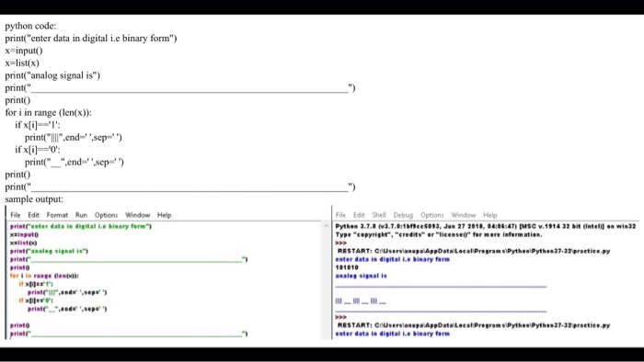The image size is (644, 362).
Task: Click the Python 3.7.0 version line in Shell
Action: pos(486,226)
